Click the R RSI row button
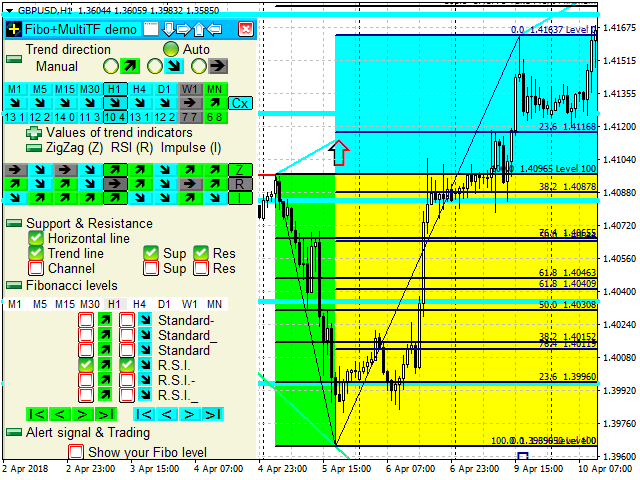The height and width of the screenshot is (480, 640). [x=240, y=184]
